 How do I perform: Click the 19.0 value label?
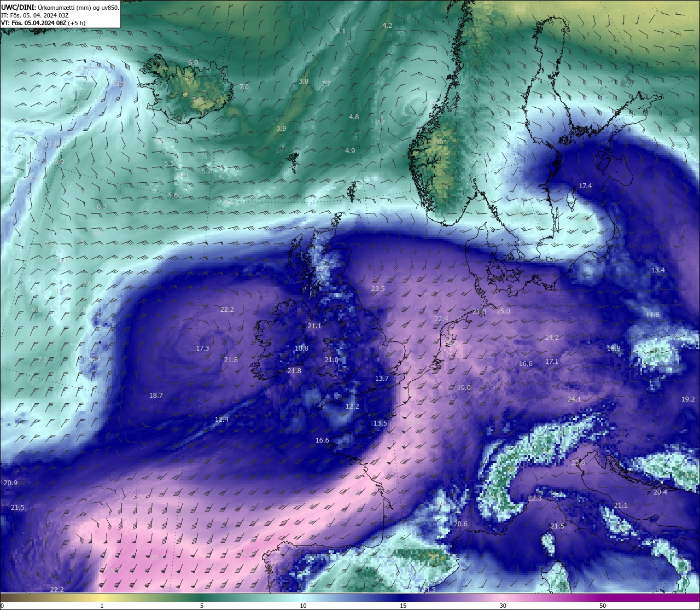tap(464, 388)
